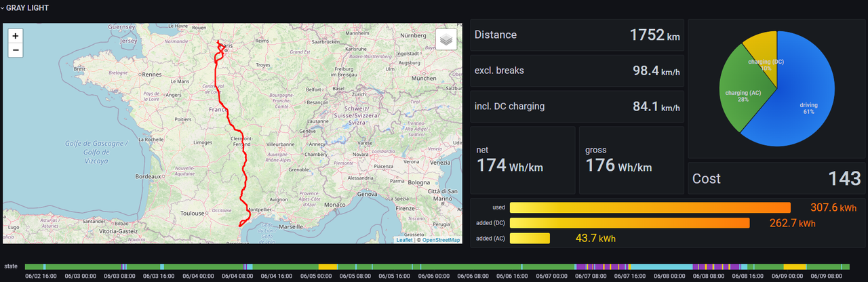
Task: Select the net 174 Wh/km panel
Action: (x=523, y=160)
